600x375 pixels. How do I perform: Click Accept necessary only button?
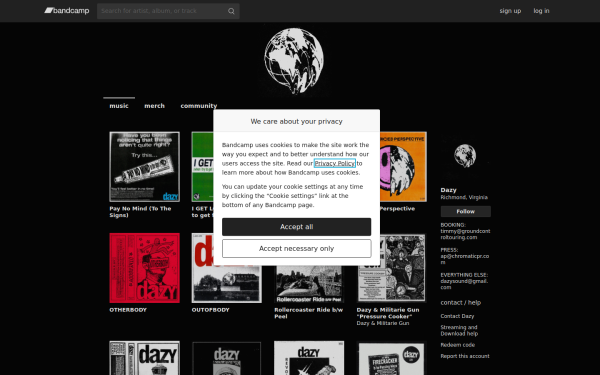[297, 248]
